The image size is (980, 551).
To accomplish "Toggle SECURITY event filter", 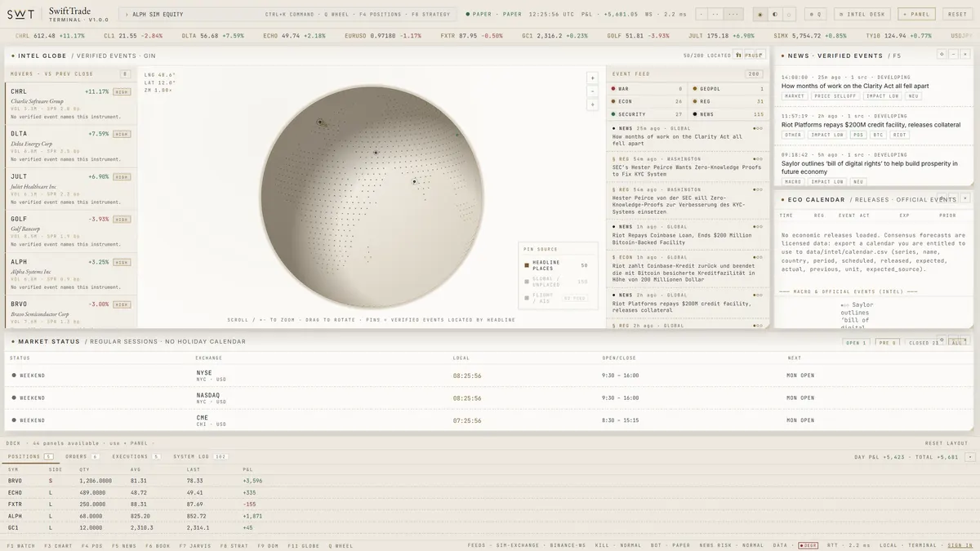I will click(x=648, y=114).
